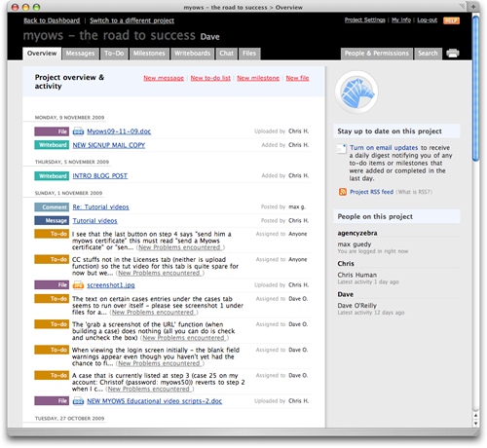Click New file link
Image resolution: width=487 pixels, height=448 pixels.
297,78
